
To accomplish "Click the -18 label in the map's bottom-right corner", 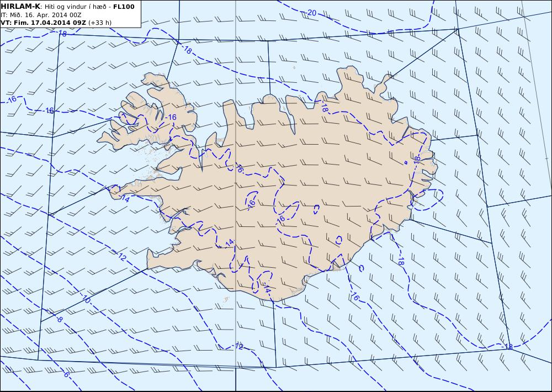I will click(x=507, y=347).
